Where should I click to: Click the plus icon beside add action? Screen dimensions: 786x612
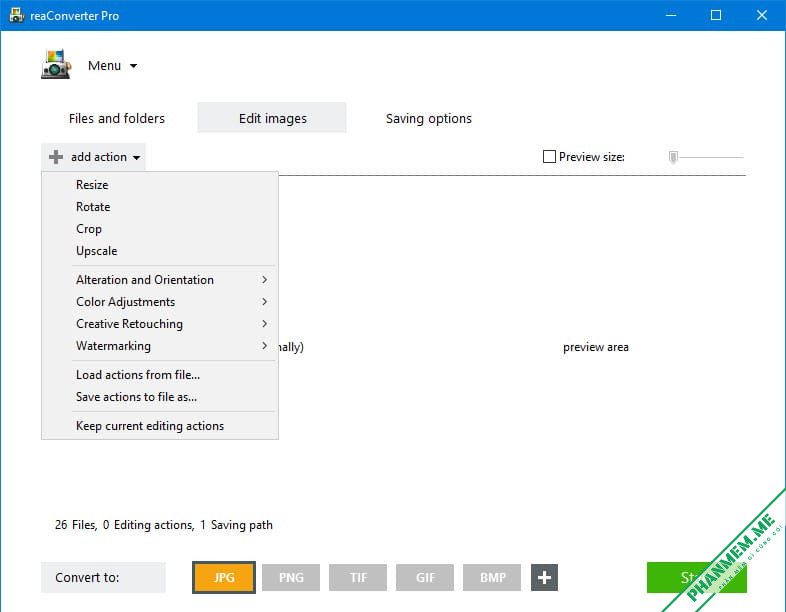(x=56, y=157)
